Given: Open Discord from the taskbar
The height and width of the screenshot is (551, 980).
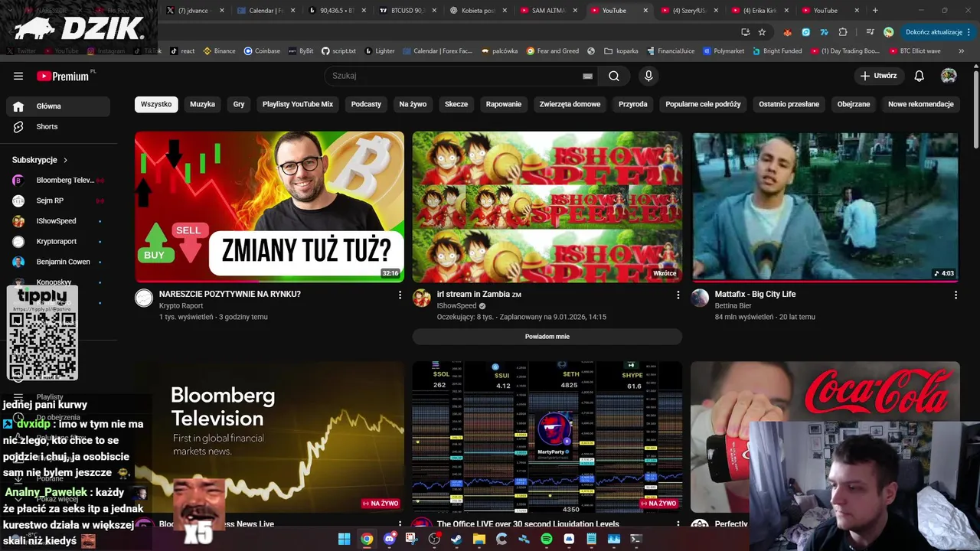Looking at the screenshot, I should pyautogui.click(x=390, y=539).
